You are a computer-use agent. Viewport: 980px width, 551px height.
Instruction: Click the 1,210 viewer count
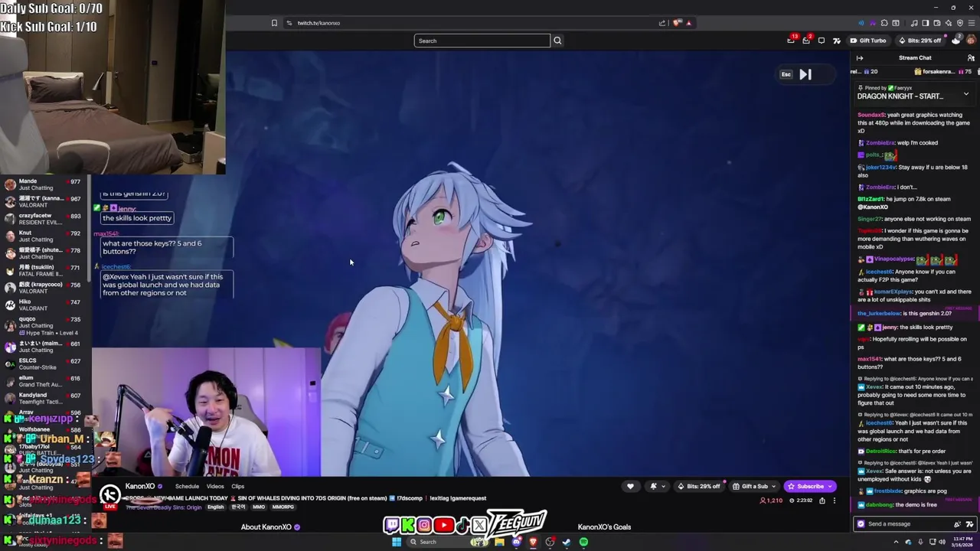tap(771, 500)
